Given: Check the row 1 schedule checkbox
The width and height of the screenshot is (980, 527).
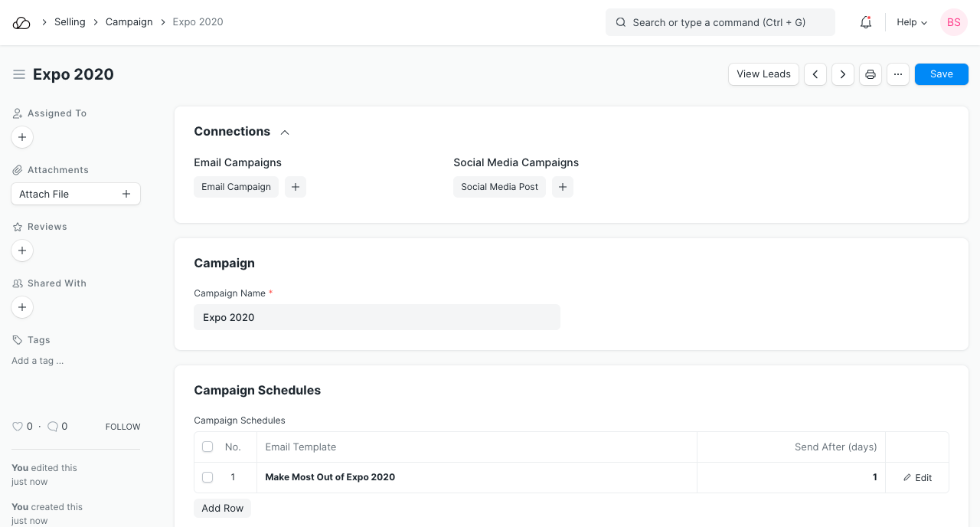Looking at the screenshot, I should (x=207, y=477).
